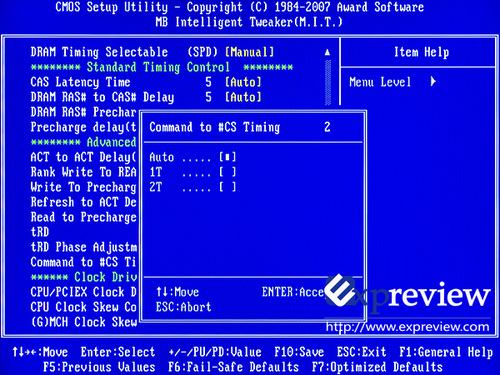This screenshot has width=500, height=375.
Task: Click the popup current value 2
Action: (327, 127)
